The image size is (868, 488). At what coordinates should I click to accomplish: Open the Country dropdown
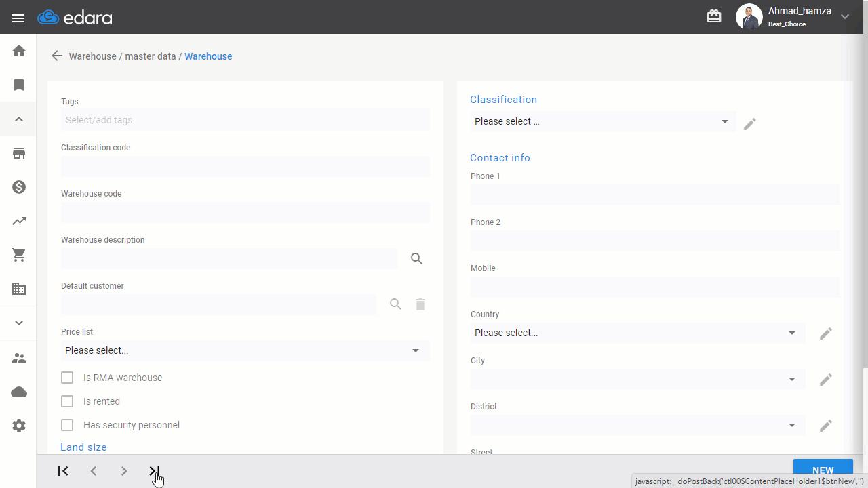point(638,333)
